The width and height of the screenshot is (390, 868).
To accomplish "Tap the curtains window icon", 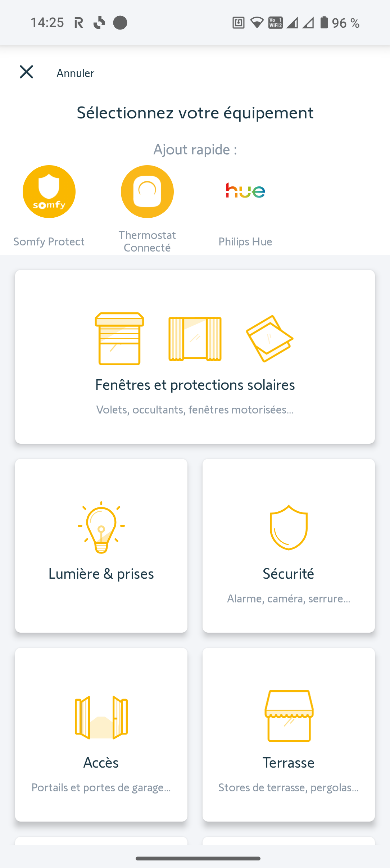I will point(195,339).
